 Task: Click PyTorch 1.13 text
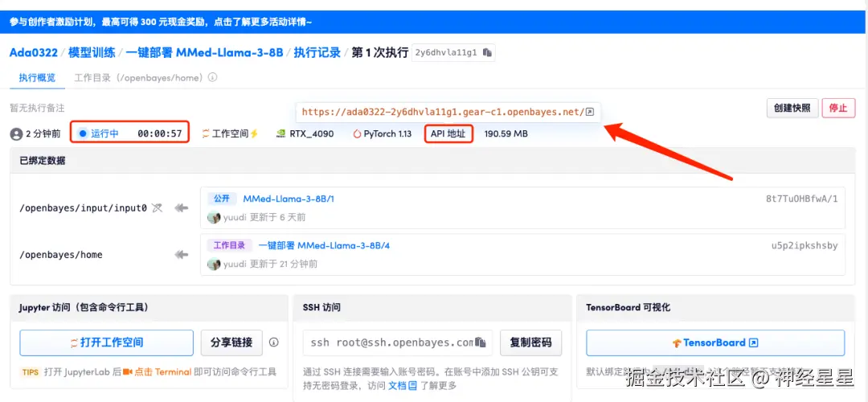pyautogui.click(x=387, y=133)
